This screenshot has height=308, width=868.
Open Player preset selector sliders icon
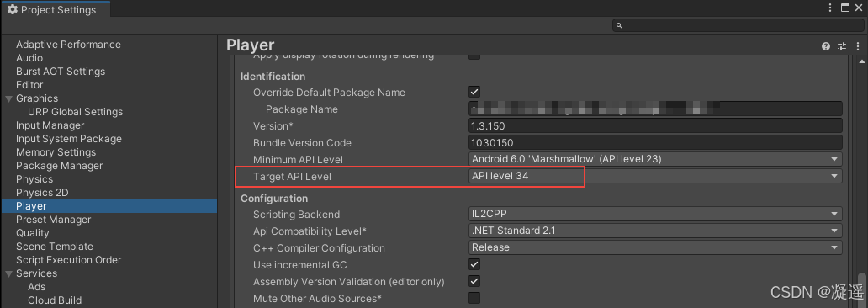pos(842,46)
